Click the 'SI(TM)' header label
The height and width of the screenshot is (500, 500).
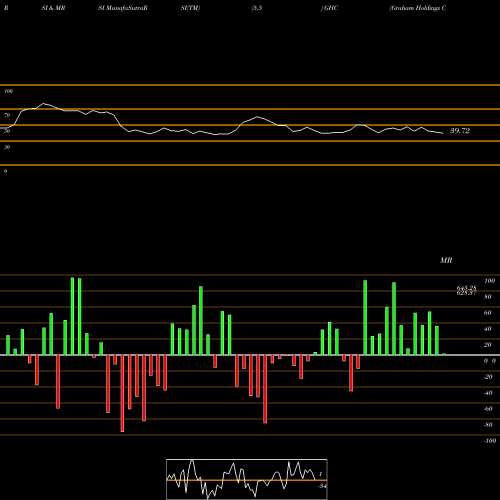(191, 8)
